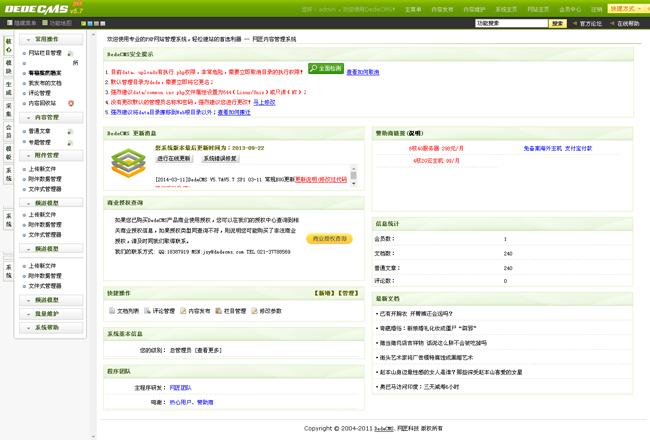The height and width of the screenshot is (440, 650).
Task: Switch to the 会员 vertical tab
Action: pyautogui.click(x=9, y=131)
